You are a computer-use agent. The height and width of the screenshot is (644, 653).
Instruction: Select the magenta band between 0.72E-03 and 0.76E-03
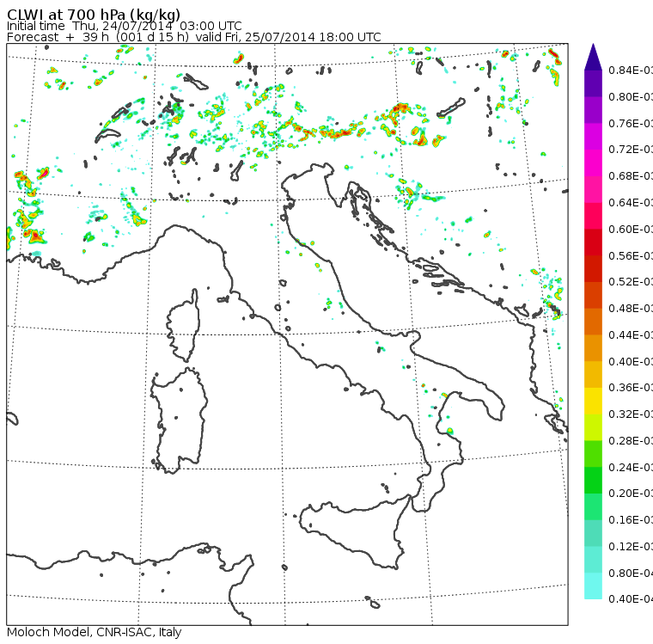pyautogui.click(x=593, y=137)
